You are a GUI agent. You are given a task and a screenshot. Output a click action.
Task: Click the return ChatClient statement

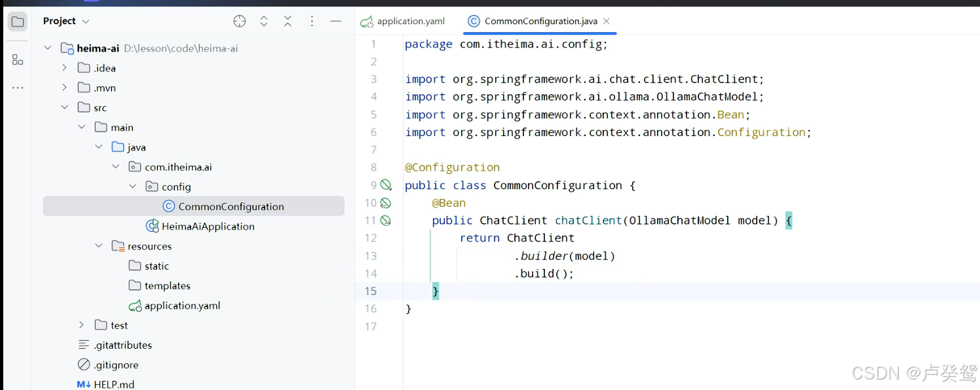tap(517, 238)
